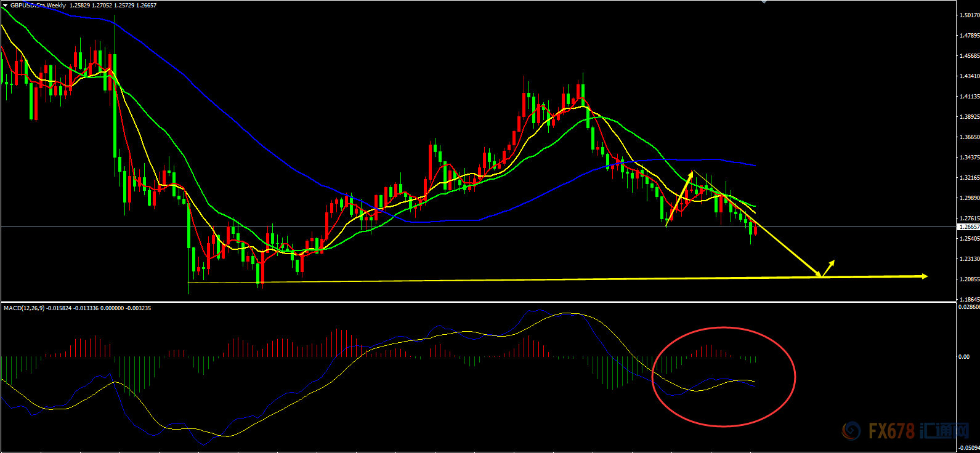Click the current price tag 1.26657

pos(969,227)
